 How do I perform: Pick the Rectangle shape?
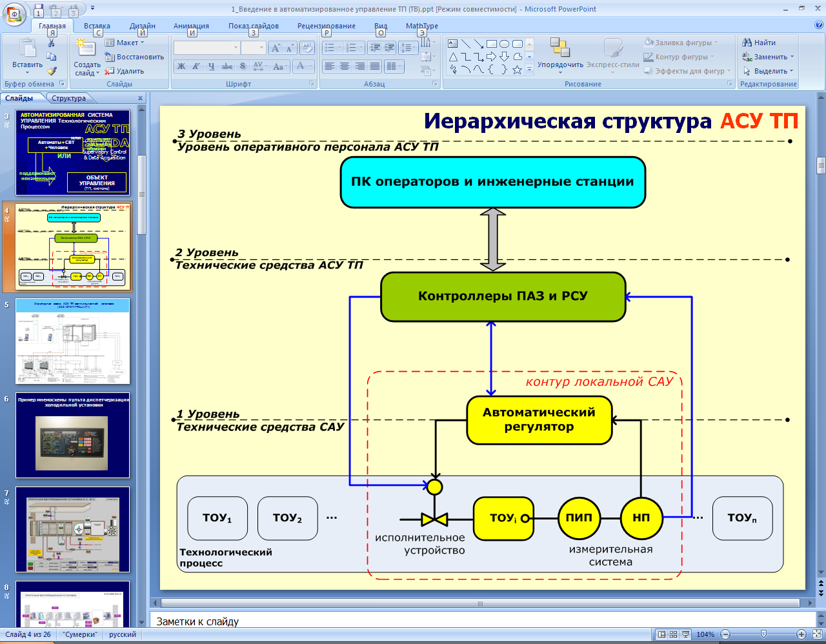coord(492,44)
